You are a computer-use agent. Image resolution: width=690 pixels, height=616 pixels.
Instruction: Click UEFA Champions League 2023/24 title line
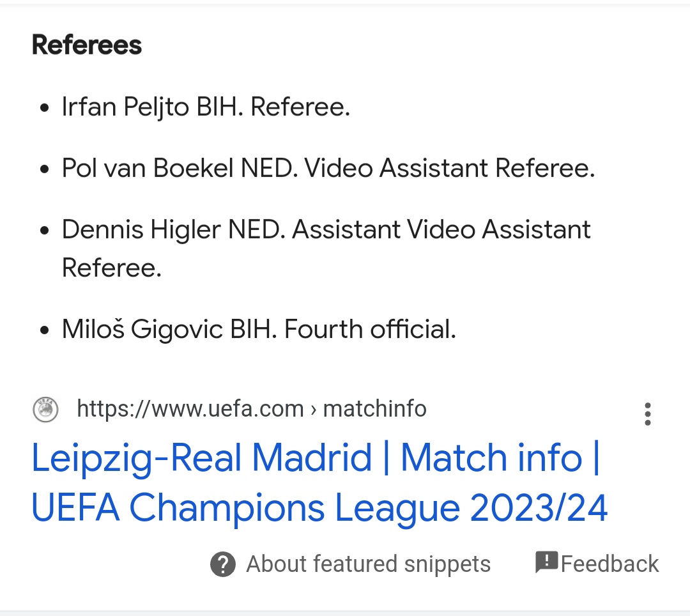(319, 508)
